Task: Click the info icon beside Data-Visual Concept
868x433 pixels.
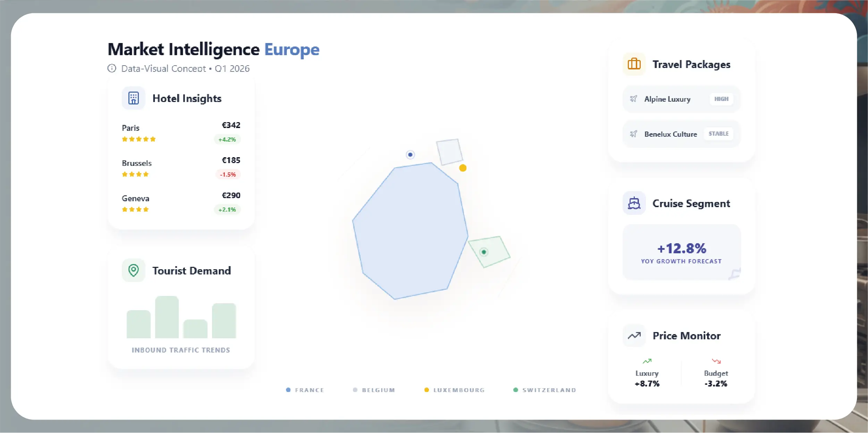Action: click(112, 68)
